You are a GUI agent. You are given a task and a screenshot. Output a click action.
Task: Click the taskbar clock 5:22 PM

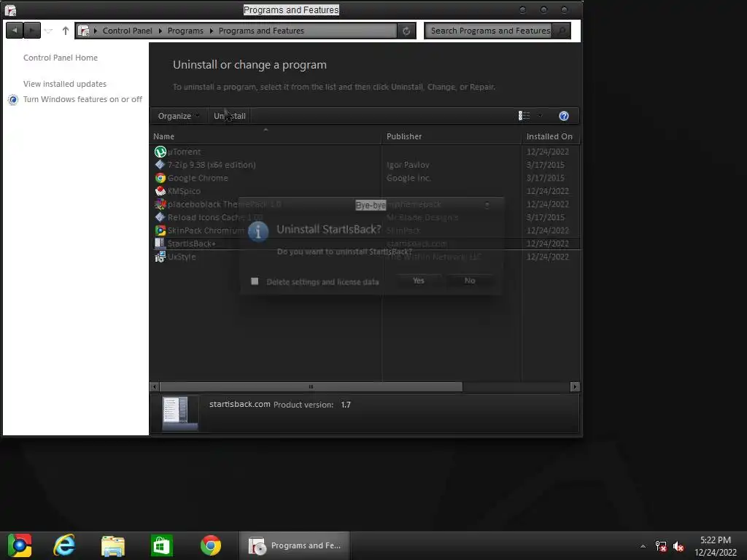(x=716, y=540)
